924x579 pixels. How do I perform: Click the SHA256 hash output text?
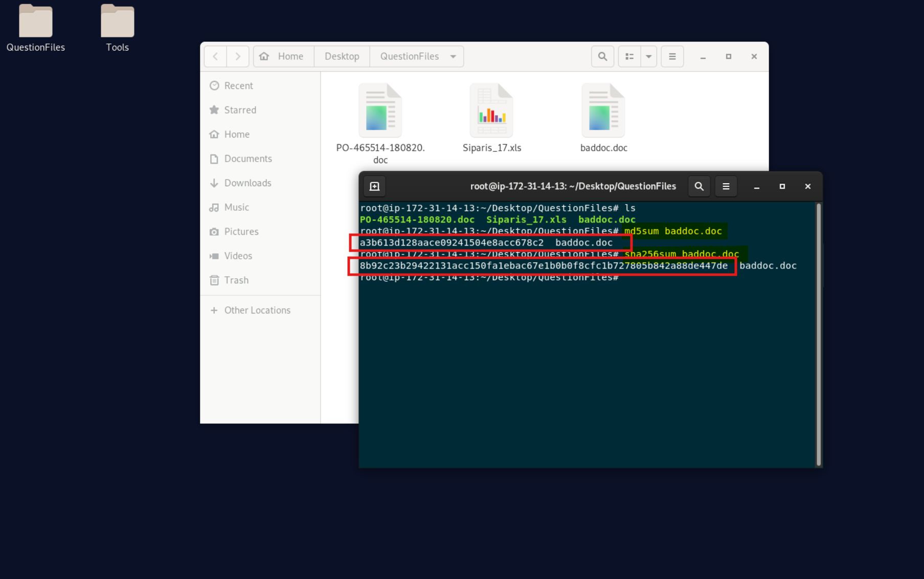tap(544, 265)
